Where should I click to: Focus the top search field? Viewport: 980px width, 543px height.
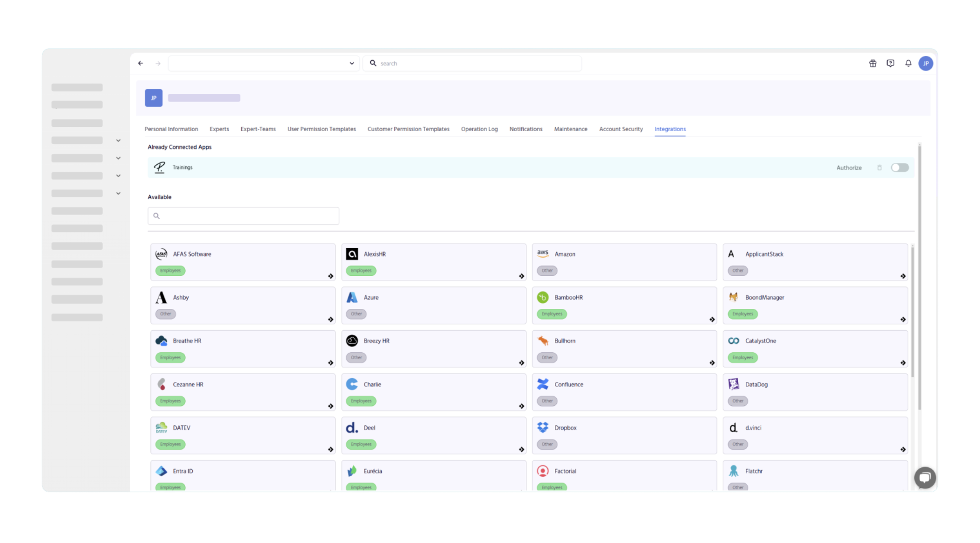[472, 63]
